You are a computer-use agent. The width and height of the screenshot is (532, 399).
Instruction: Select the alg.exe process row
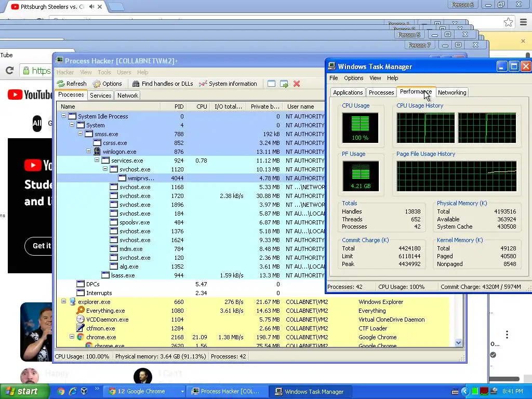click(x=191, y=267)
